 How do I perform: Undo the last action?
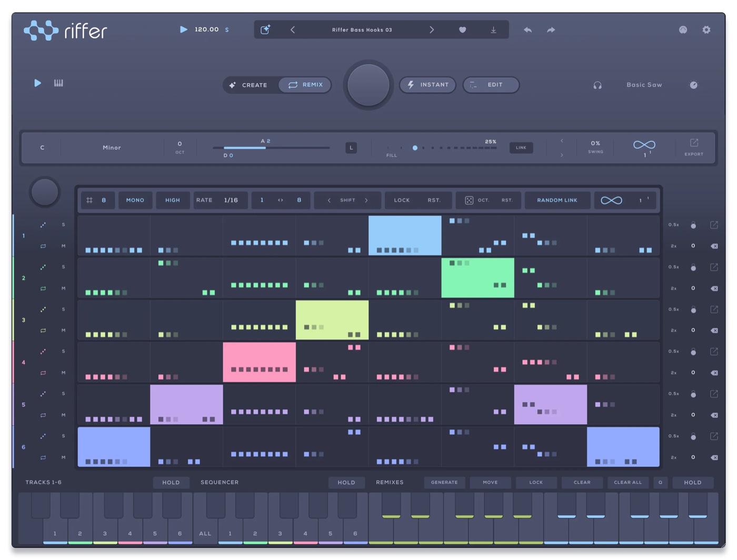(x=527, y=30)
